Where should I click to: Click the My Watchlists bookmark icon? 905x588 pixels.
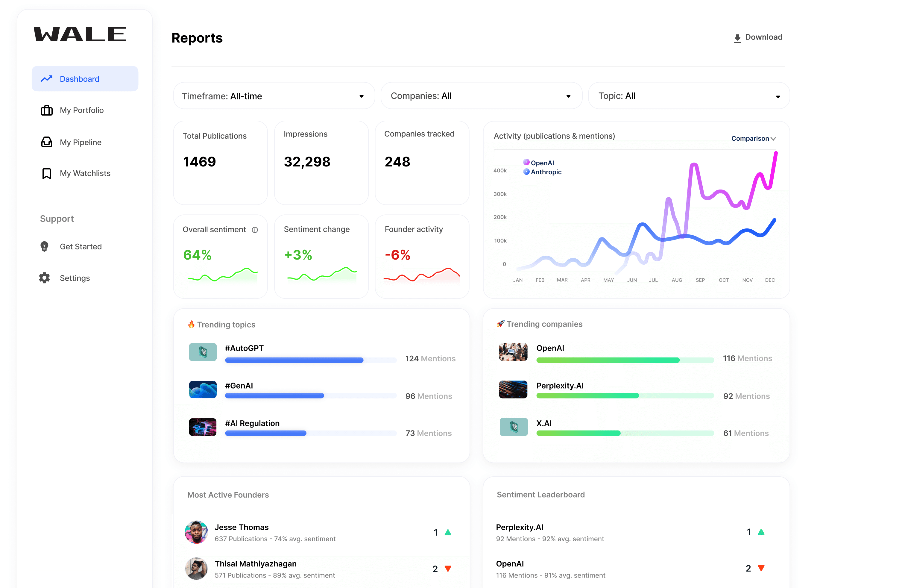click(46, 173)
